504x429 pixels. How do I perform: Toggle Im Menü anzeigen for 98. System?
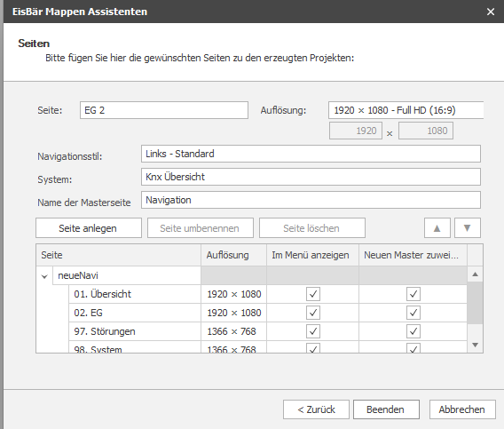(x=313, y=348)
